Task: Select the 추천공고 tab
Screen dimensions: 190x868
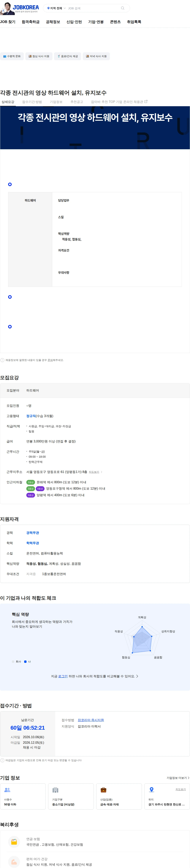Action: tap(77, 102)
